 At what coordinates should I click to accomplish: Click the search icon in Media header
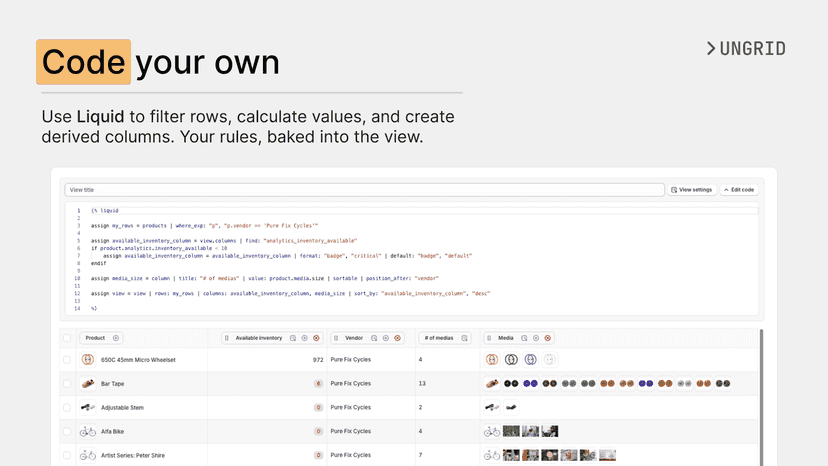click(x=524, y=338)
